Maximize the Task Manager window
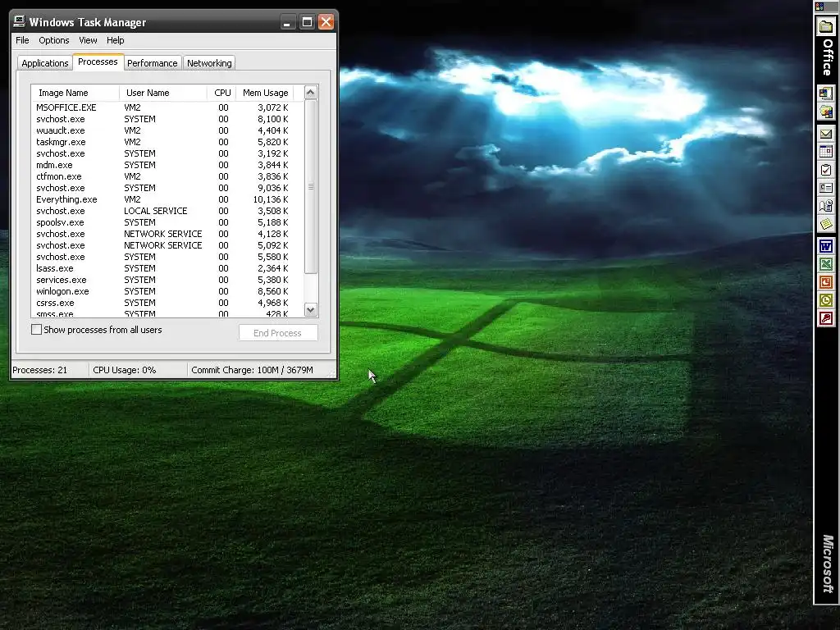The height and width of the screenshot is (630, 840). [x=307, y=22]
